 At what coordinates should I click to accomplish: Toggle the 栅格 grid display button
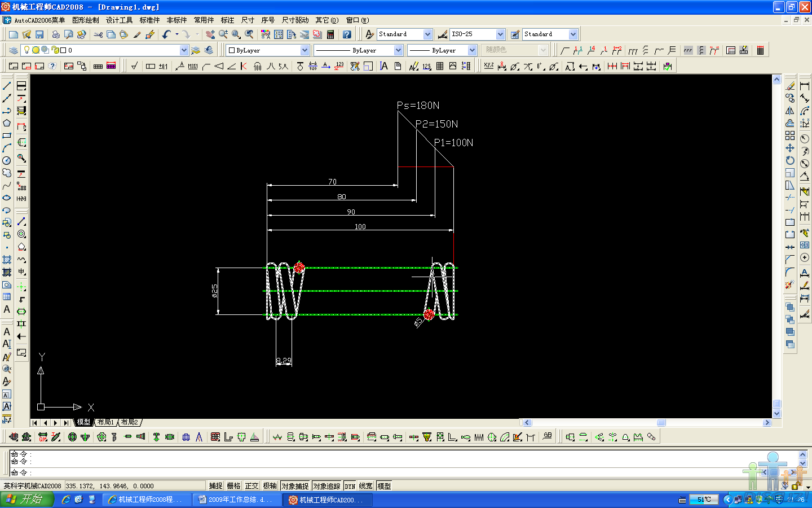(x=233, y=486)
